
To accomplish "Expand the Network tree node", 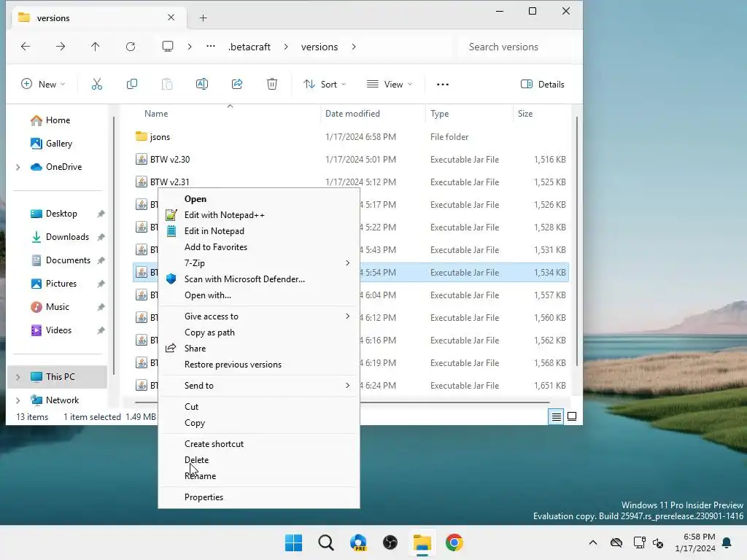I will (18, 400).
